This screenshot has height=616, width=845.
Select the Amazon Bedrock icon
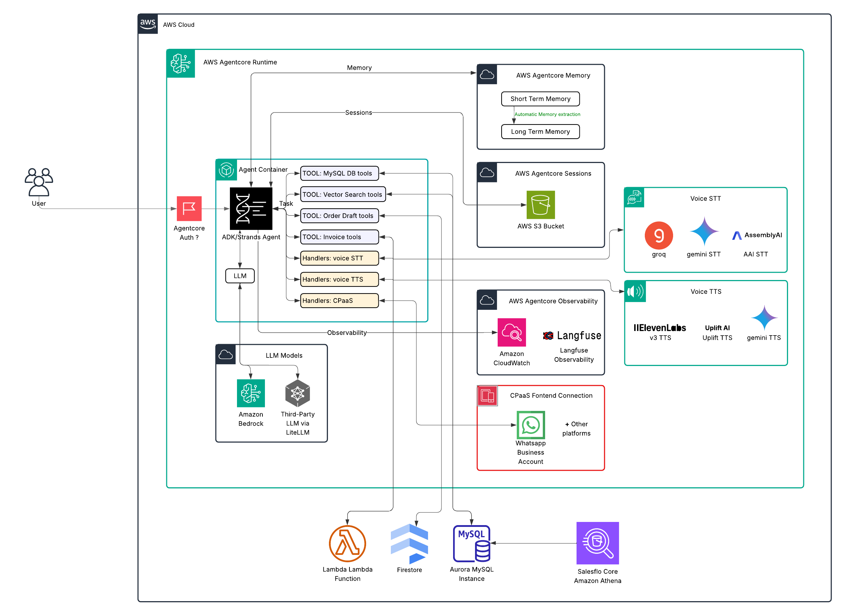250,393
